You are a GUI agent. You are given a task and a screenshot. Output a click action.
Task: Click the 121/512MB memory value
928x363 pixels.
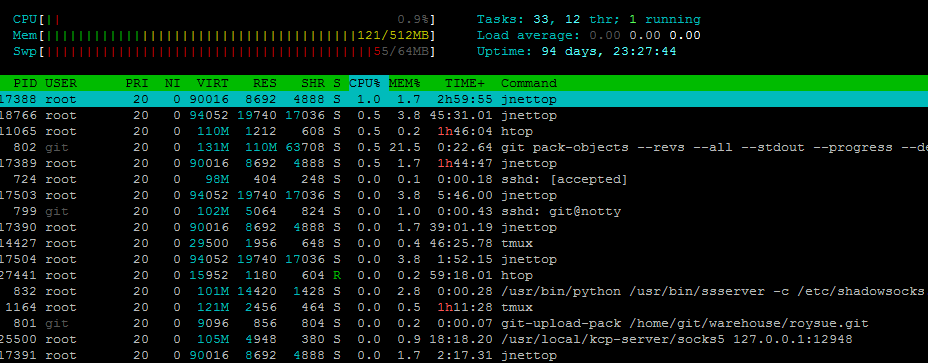[x=393, y=36]
